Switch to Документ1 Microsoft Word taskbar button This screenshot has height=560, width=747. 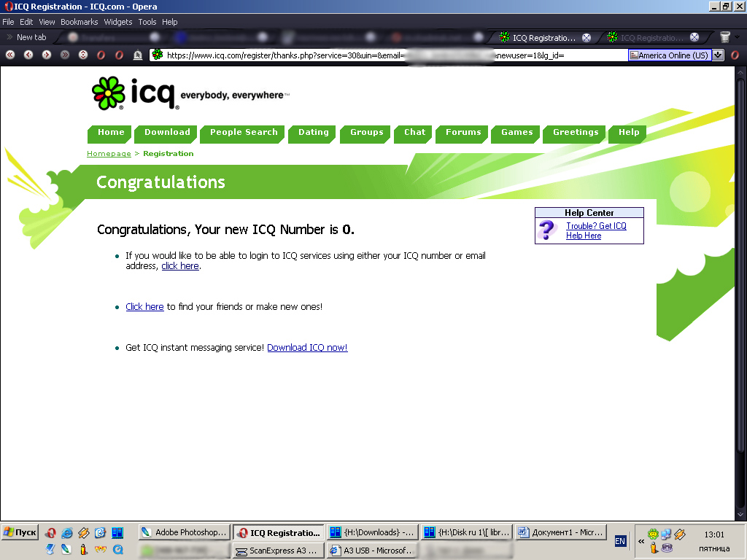coord(561,532)
